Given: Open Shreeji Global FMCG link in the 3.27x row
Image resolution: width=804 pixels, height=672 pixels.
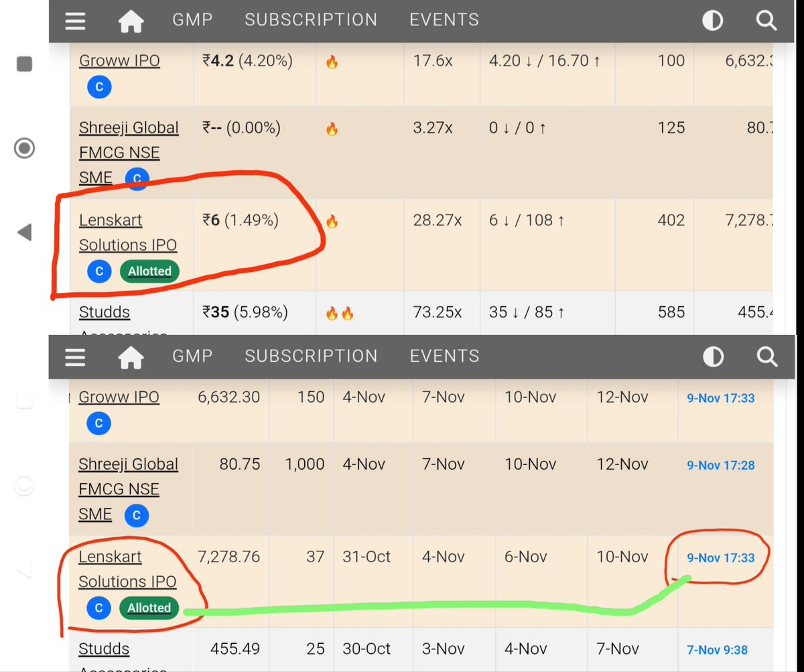Looking at the screenshot, I should point(129,152).
